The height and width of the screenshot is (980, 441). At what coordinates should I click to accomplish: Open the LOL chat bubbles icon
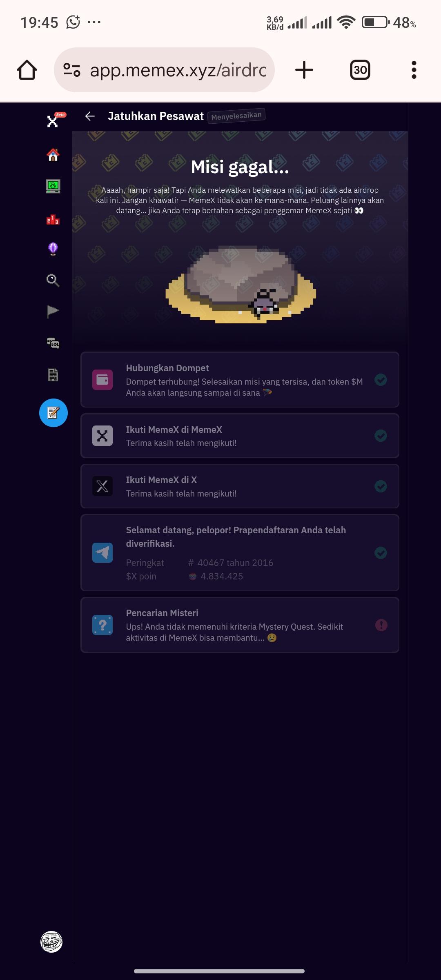53,343
